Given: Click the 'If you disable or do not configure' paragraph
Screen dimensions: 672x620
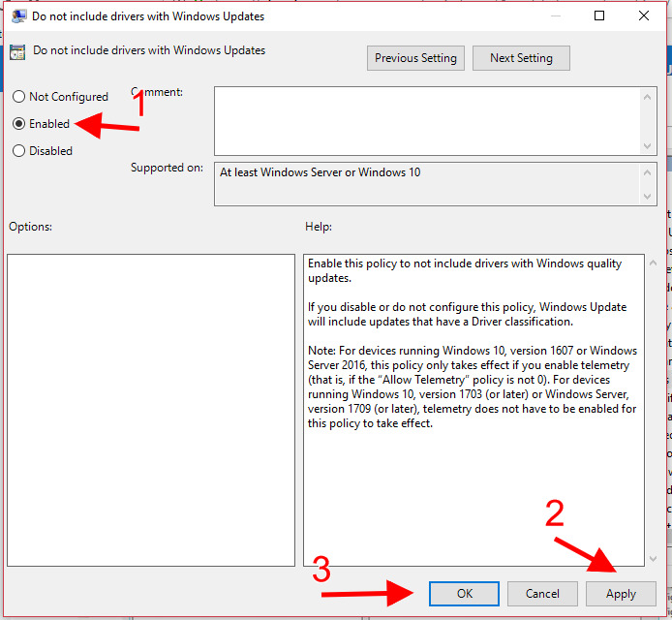Looking at the screenshot, I should [467, 314].
